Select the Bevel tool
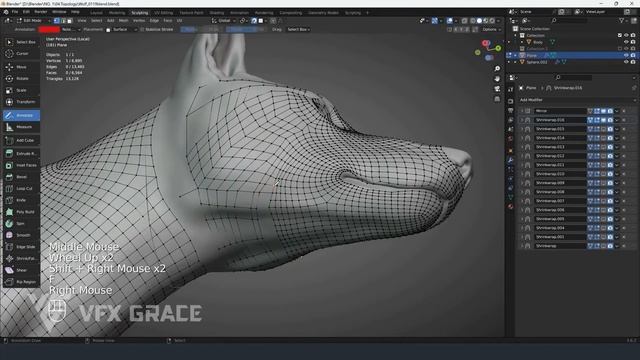This screenshot has width=640, height=360. pos(21,177)
